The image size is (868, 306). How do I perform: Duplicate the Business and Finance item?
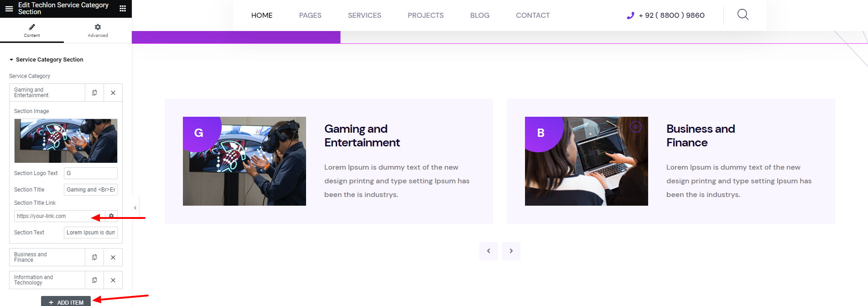click(94, 257)
